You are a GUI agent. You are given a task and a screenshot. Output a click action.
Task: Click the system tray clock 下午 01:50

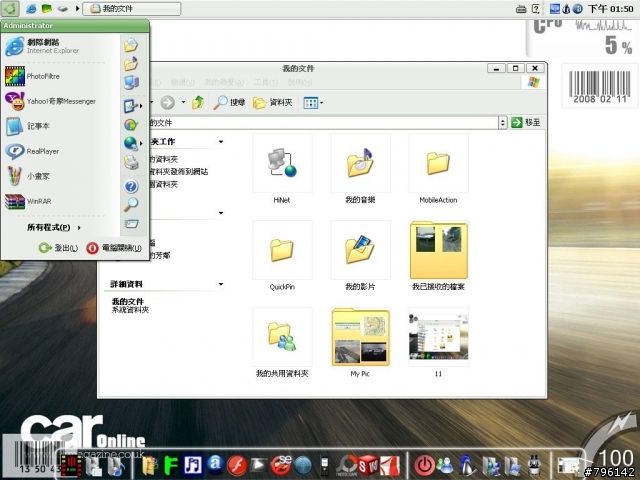[610, 9]
